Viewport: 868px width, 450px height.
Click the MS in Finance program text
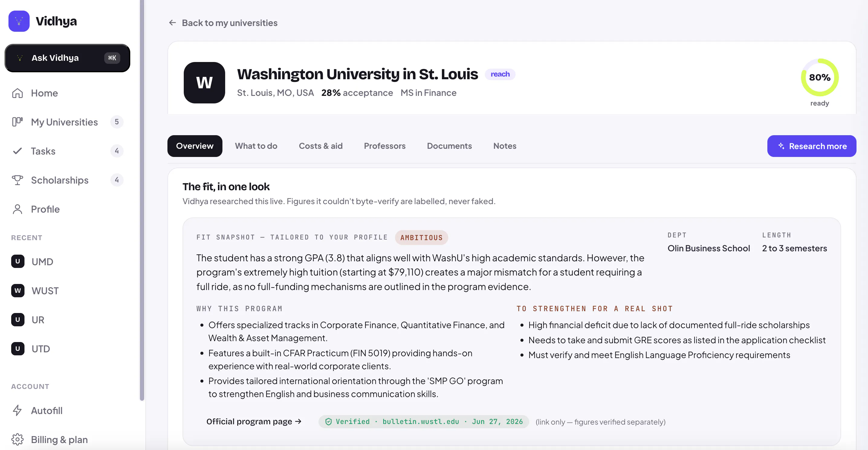click(428, 93)
